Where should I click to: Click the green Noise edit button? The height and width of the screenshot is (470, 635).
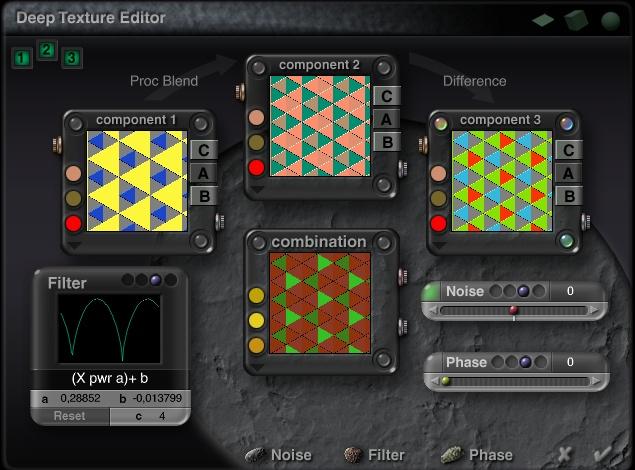pos(431,291)
